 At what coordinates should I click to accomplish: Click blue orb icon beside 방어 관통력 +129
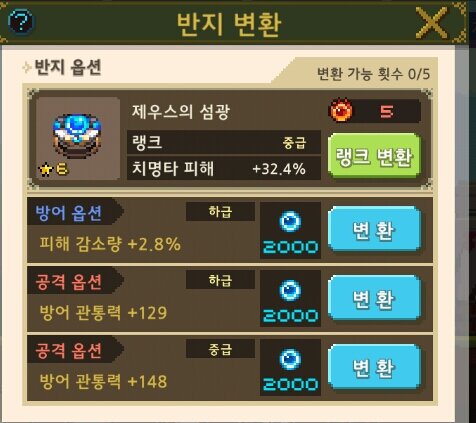[x=290, y=290]
